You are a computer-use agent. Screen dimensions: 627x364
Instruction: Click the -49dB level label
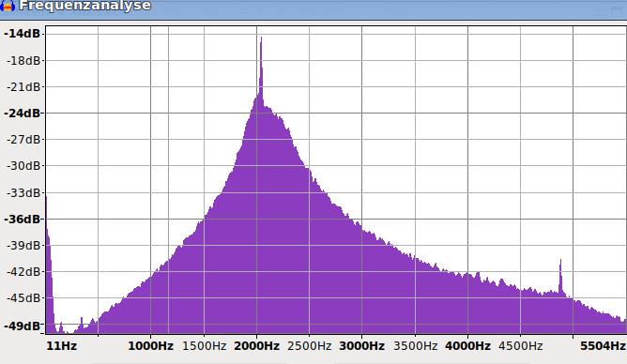23,326
